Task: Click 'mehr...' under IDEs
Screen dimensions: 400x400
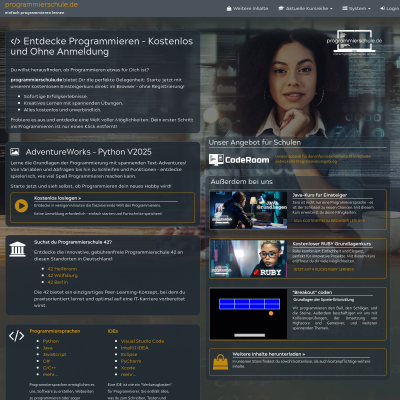Action: click(128, 374)
